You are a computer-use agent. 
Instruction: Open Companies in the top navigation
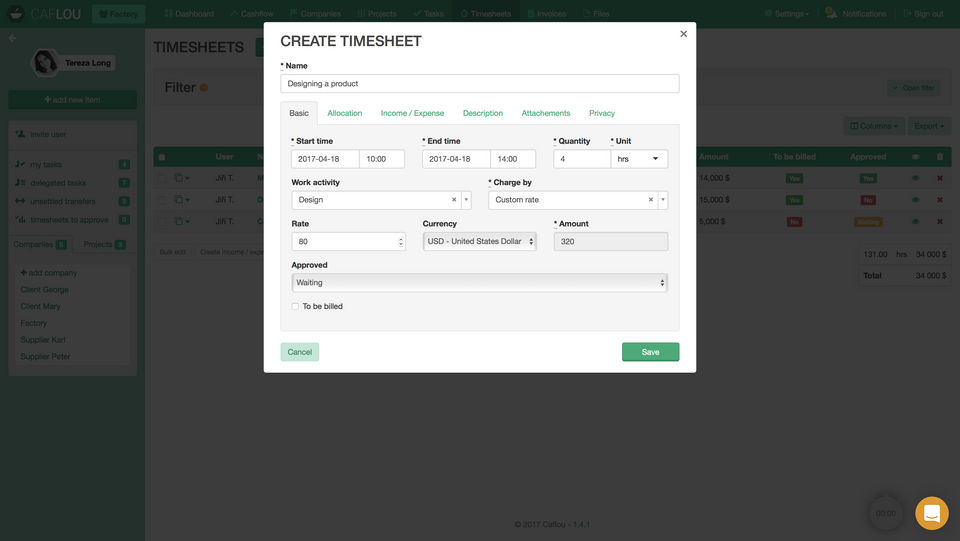[315, 13]
